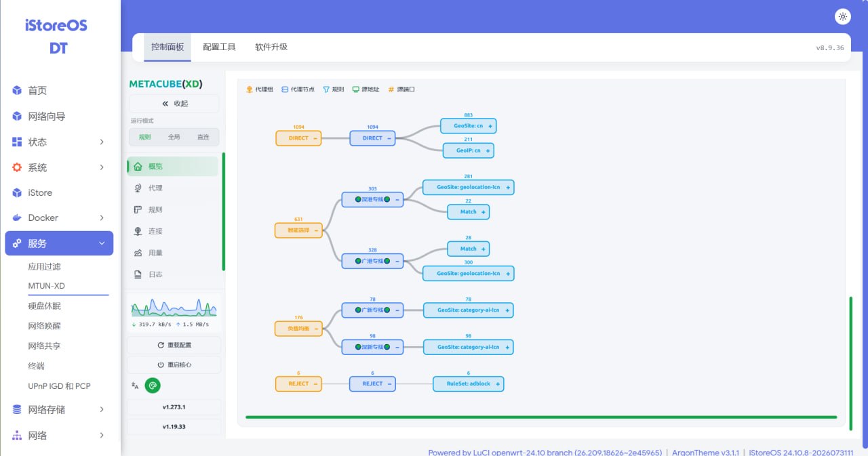Select 全局 run mode
The image size is (868, 456).
click(x=174, y=137)
